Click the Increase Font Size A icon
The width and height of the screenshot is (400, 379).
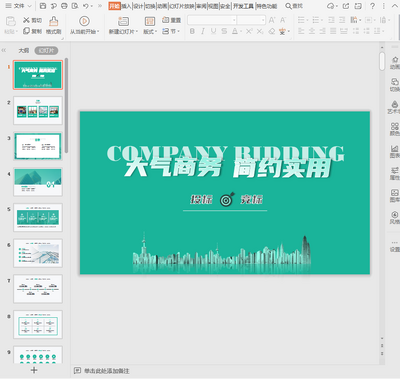click(x=272, y=20)
